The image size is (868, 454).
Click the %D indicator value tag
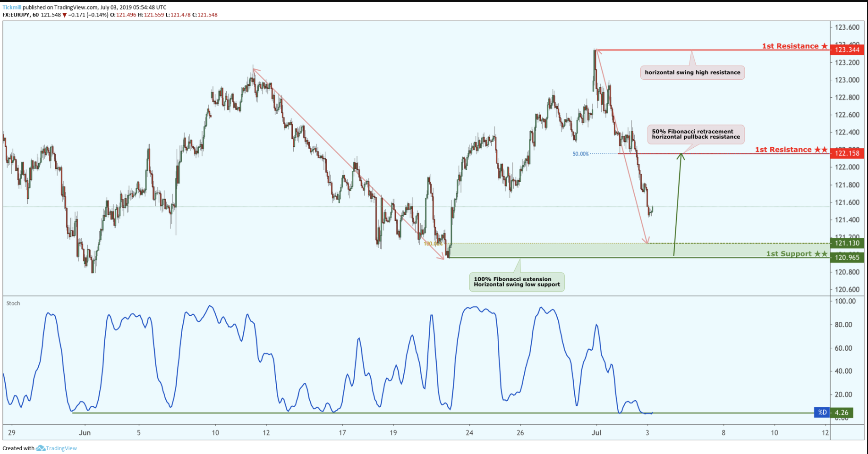(822, 412)
